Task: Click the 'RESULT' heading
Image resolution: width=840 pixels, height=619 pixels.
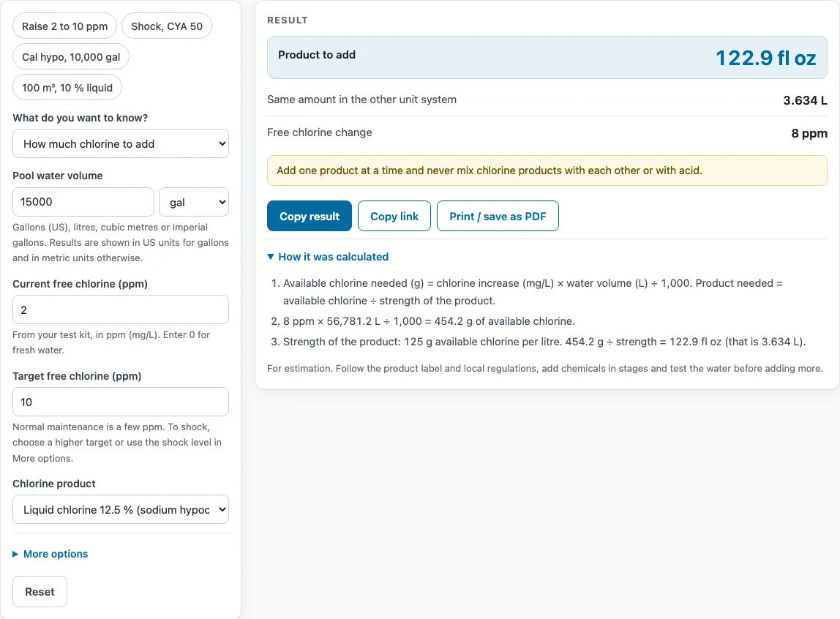Action: [x=287, y=20]
